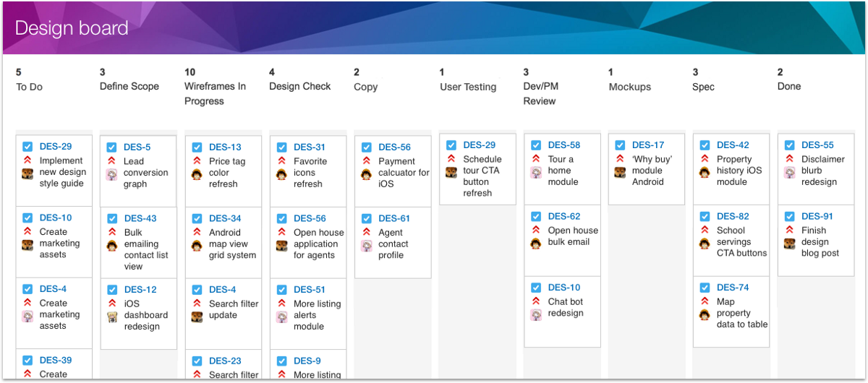The height and width of the screenshot is (383, 868).
Task: Open issue key DES-58
Action: point(564,145)
